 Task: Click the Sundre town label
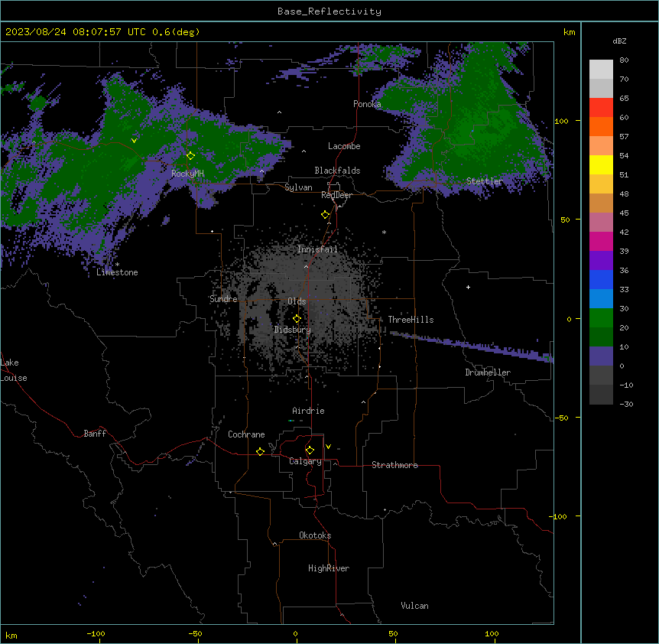(223, 299)
